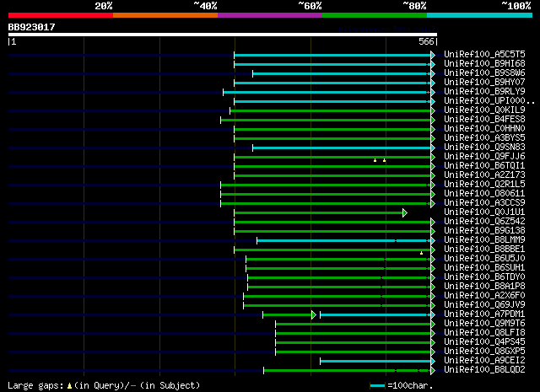Click the end arrowhead of UniRef100_Q0J1U1 alignment
The width and height of the screenshot is (540, 392).
(x=405, y=213)
